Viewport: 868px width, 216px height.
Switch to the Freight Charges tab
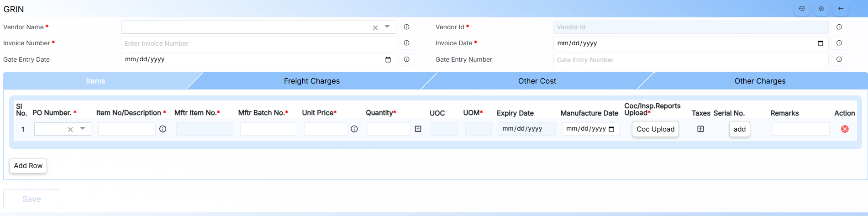click(312, 81)
